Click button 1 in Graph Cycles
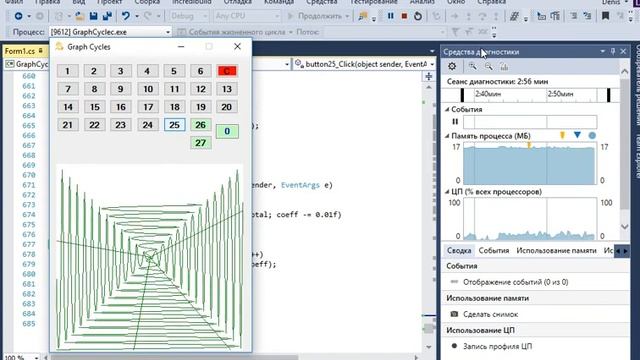The height and width of the screenshot is (360, 640). (68, 71)
